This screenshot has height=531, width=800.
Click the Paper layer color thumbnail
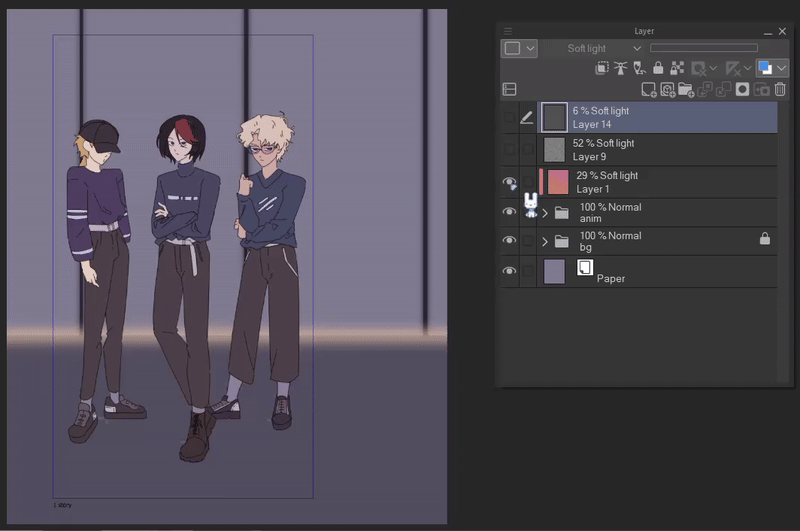tap(555, 271)
